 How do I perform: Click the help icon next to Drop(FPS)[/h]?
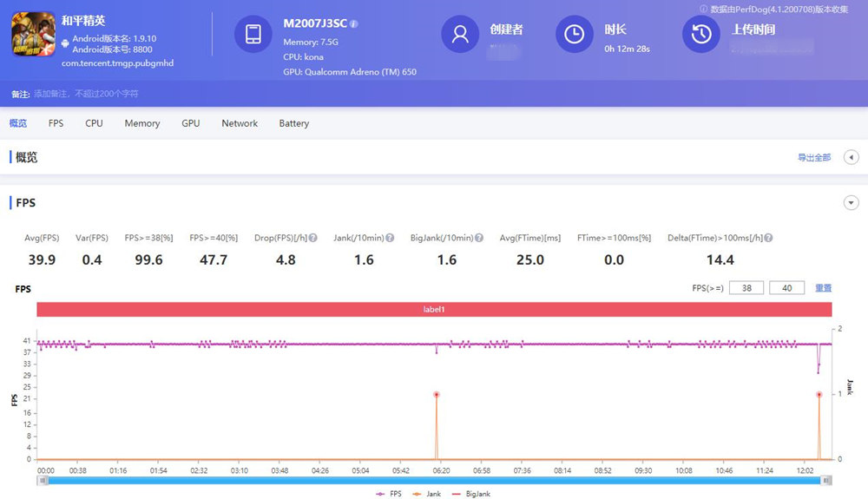coord(312,238)
